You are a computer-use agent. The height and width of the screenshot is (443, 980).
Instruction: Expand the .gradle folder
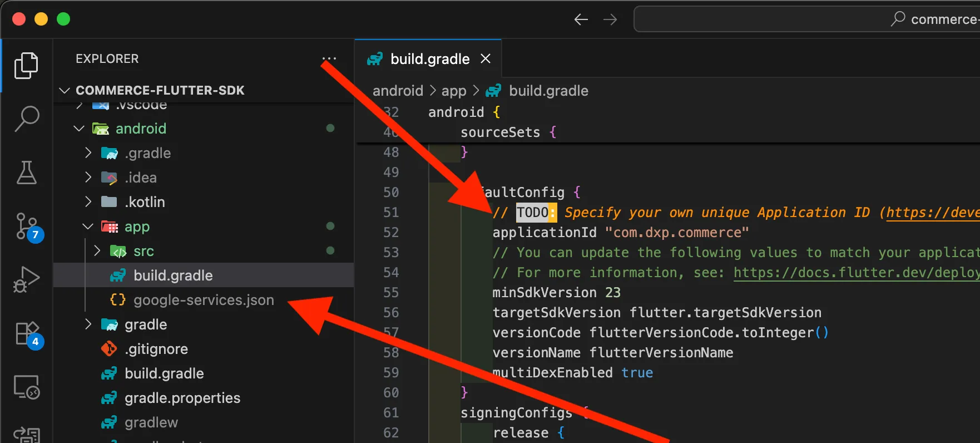coord(88,153)
